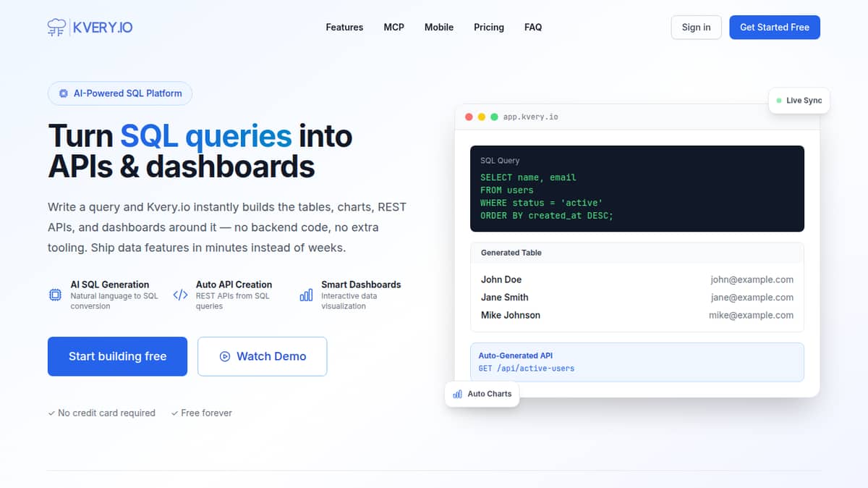This screenshot has width=868, height=488.
Task: Click the green window dot in app mockup
Action: 494,117
